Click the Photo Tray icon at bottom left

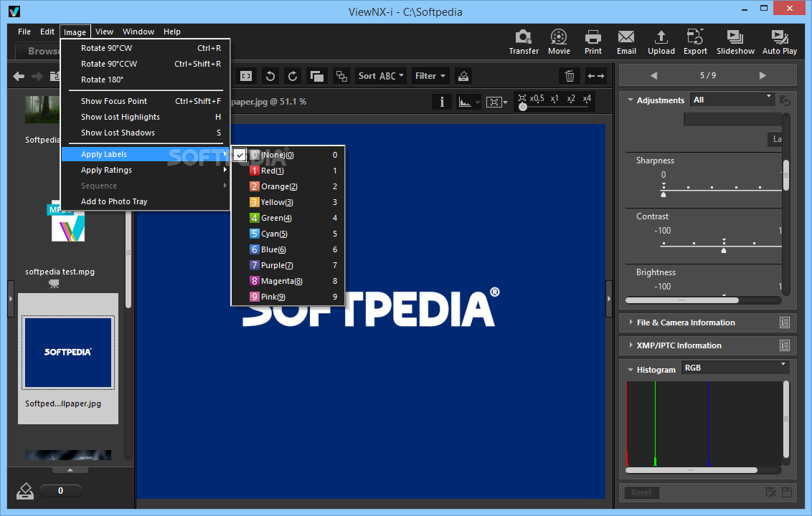25,491
